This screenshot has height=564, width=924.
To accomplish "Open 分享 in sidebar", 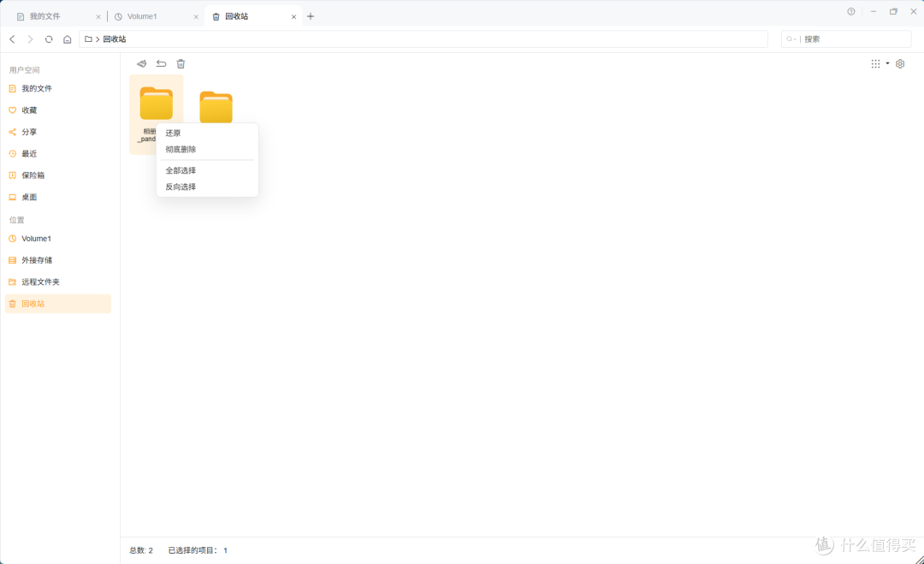I will [x=58, y=132].
